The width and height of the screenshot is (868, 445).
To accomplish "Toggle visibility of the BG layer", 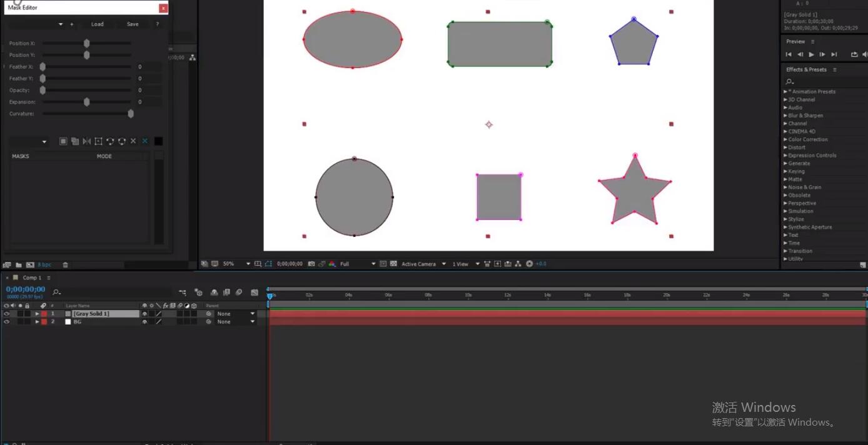I will click(x=7, y=322).
